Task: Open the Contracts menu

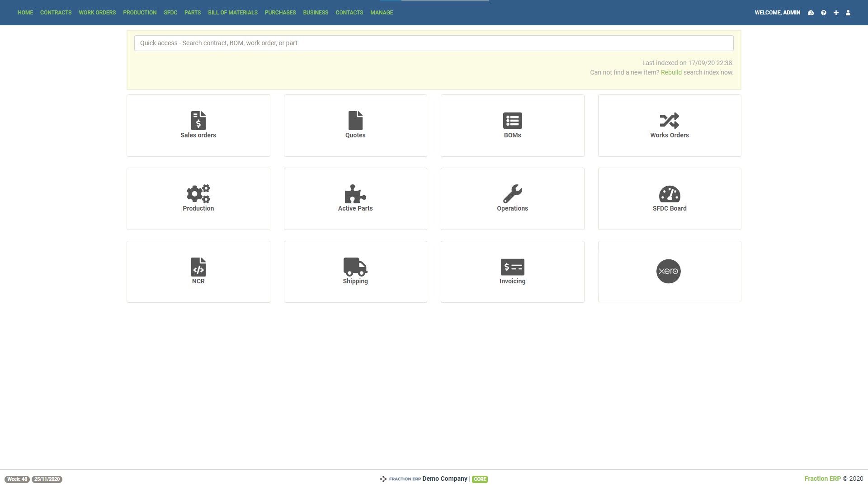Action: tap(56, 13)
